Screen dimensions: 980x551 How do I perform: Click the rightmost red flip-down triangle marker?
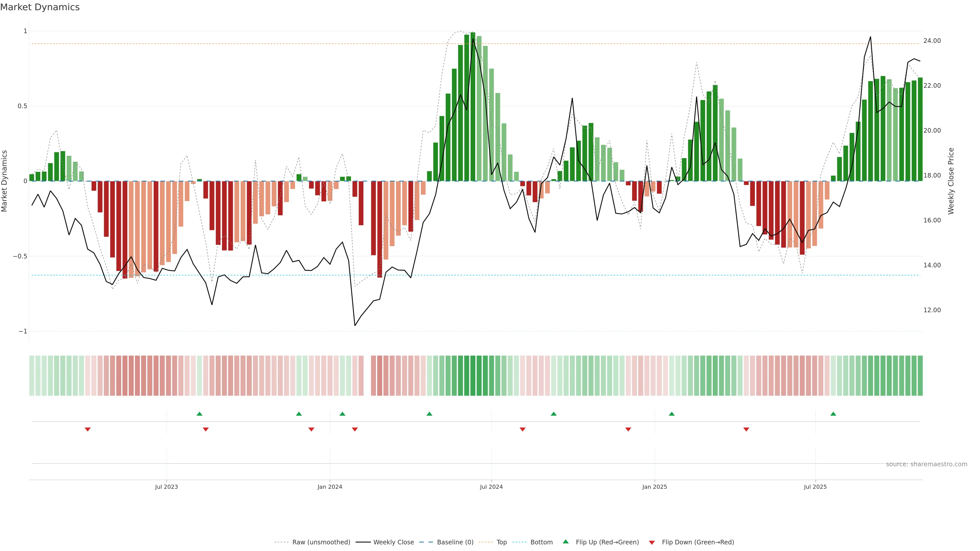tap(746, 429)
